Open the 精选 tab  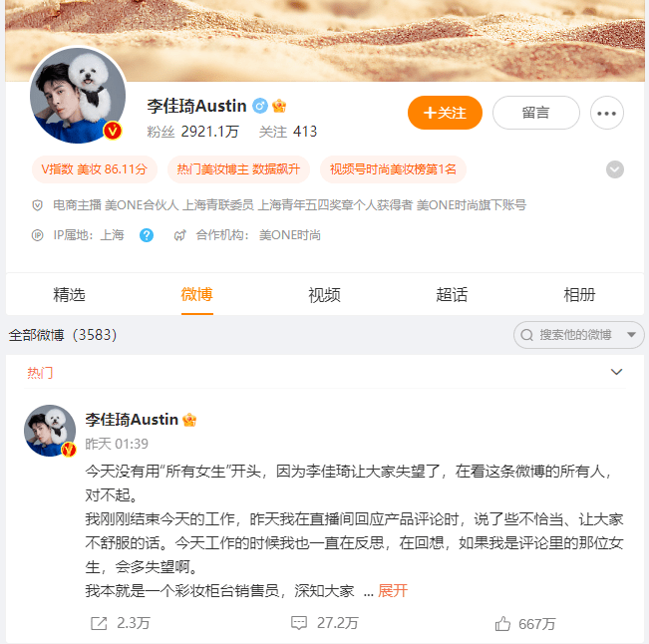pos(69,295)
